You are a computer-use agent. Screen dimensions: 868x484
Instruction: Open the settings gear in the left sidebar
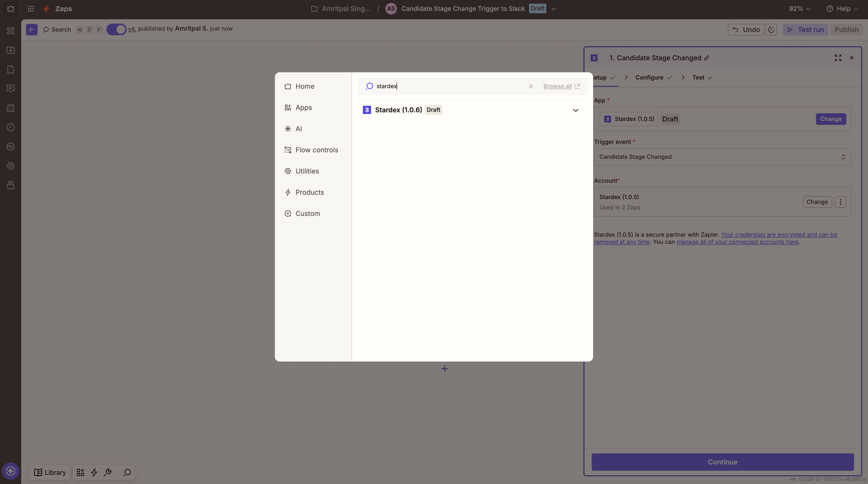(10, 166)
